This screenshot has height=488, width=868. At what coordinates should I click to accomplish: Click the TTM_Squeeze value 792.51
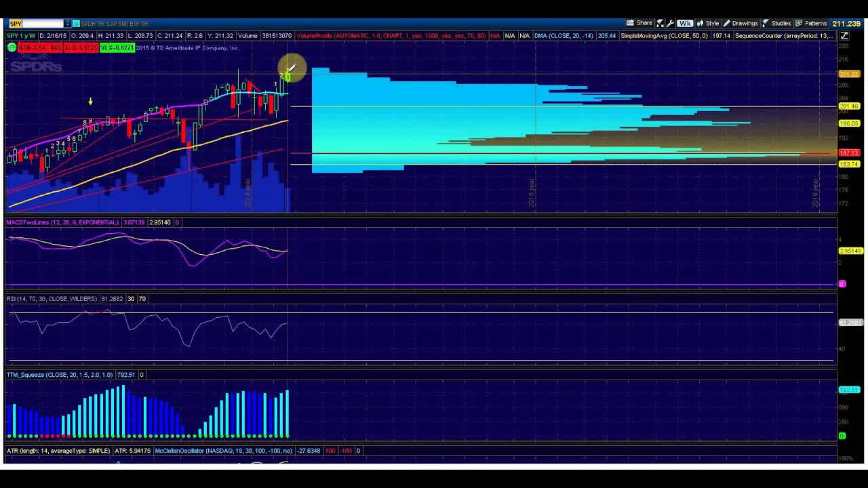pos(126,375)
